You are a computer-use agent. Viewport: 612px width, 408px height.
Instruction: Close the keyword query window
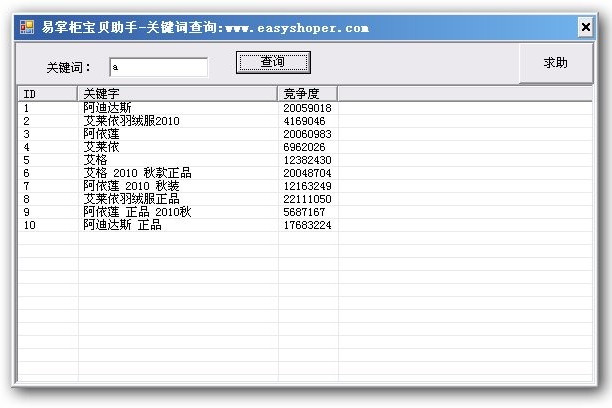pyautogui.click(x=585, y=27)
